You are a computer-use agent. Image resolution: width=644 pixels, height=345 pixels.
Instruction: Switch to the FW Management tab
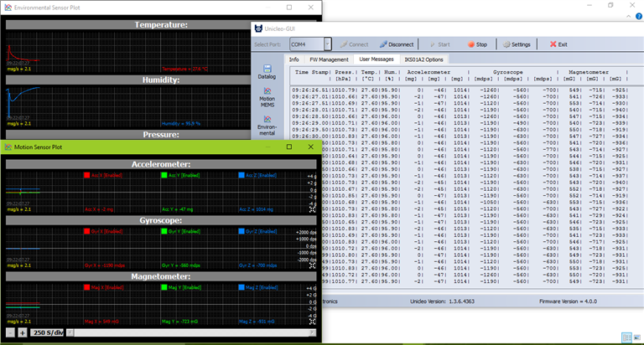click(328, 59)
